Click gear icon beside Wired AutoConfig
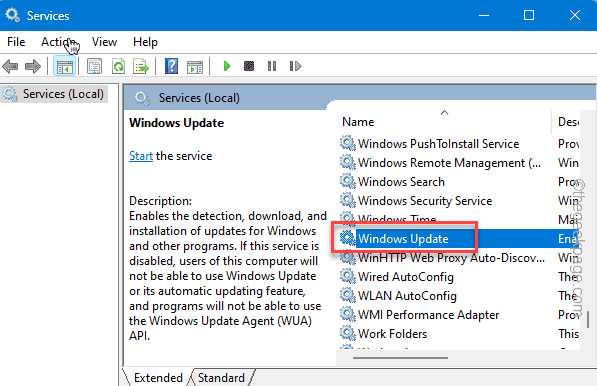 coord(347,277)
